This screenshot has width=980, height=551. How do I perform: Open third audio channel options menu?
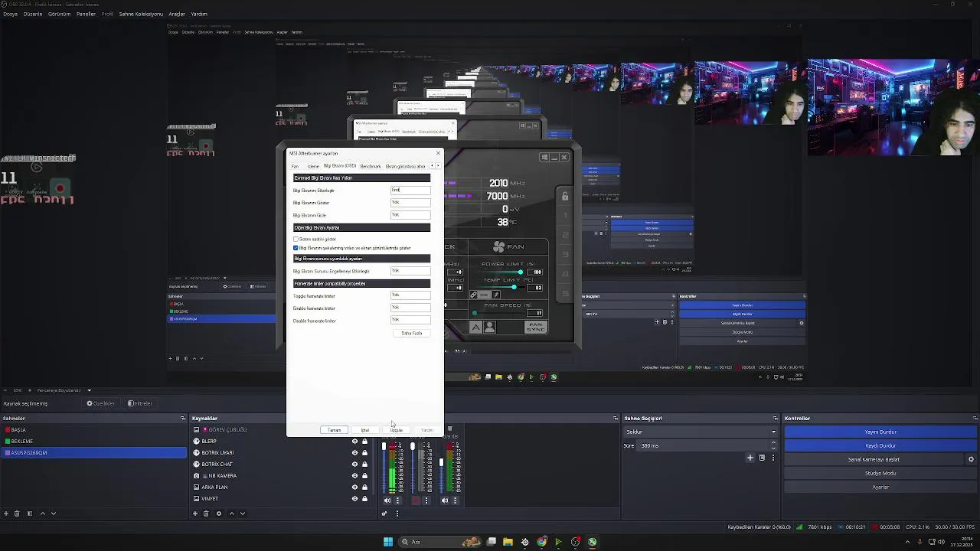456,500
